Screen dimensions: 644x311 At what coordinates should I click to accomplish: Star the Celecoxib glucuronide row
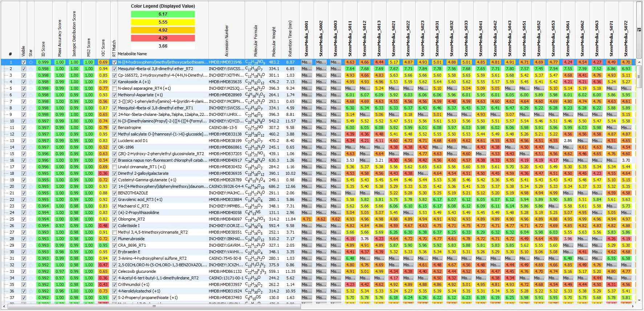tap(31, 271)
